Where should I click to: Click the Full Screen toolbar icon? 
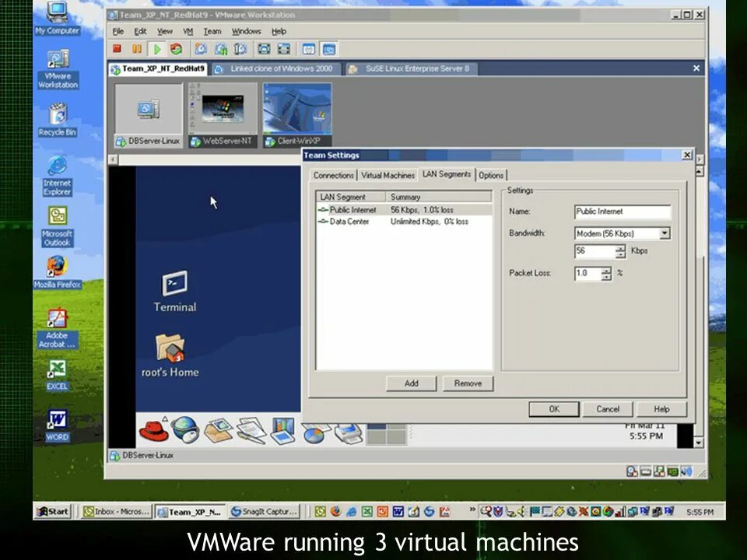coord(264,49)
